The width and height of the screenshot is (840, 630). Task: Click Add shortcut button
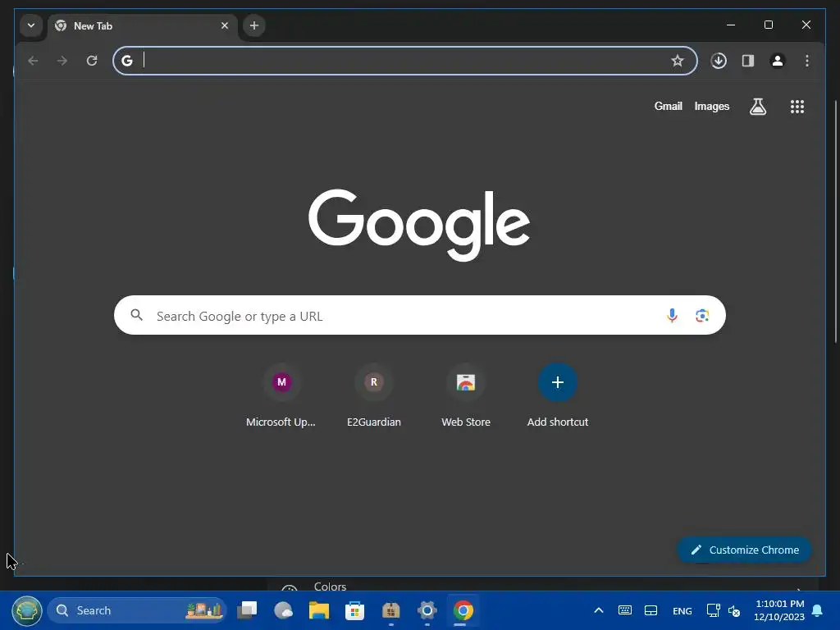[557, 395]
